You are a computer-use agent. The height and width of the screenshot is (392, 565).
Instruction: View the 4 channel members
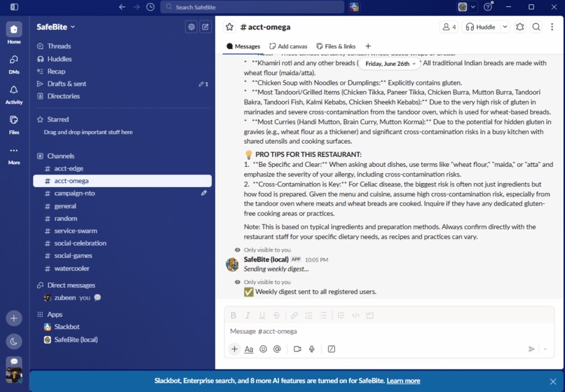pyautogui.click(x=449, y=27)
